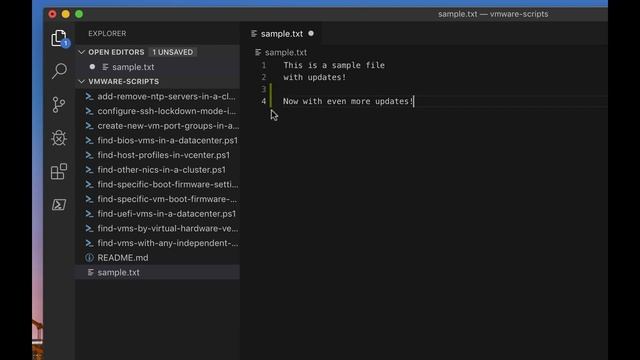
Task: Click text file icon beside sample.txt in VMWARE-SCRIPTS
Action: point(91,272)
